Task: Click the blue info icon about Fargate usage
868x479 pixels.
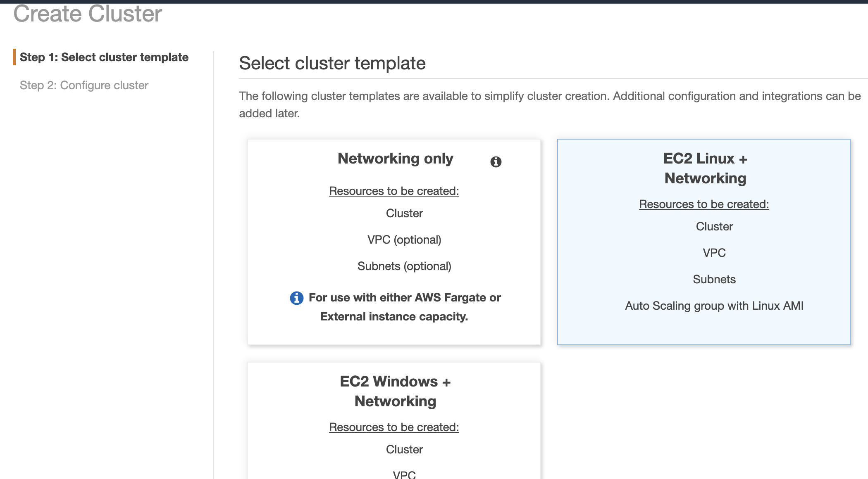Action: [296, 297]
